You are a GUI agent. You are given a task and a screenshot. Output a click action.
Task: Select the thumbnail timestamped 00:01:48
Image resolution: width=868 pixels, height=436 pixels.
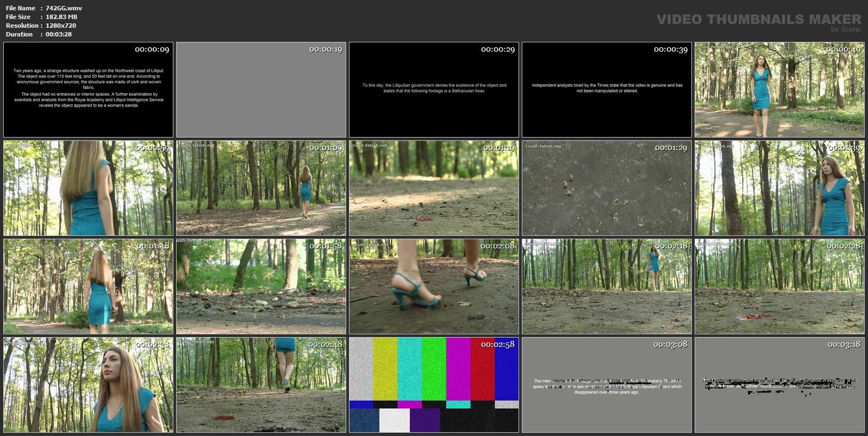click(x=88, y=286)
